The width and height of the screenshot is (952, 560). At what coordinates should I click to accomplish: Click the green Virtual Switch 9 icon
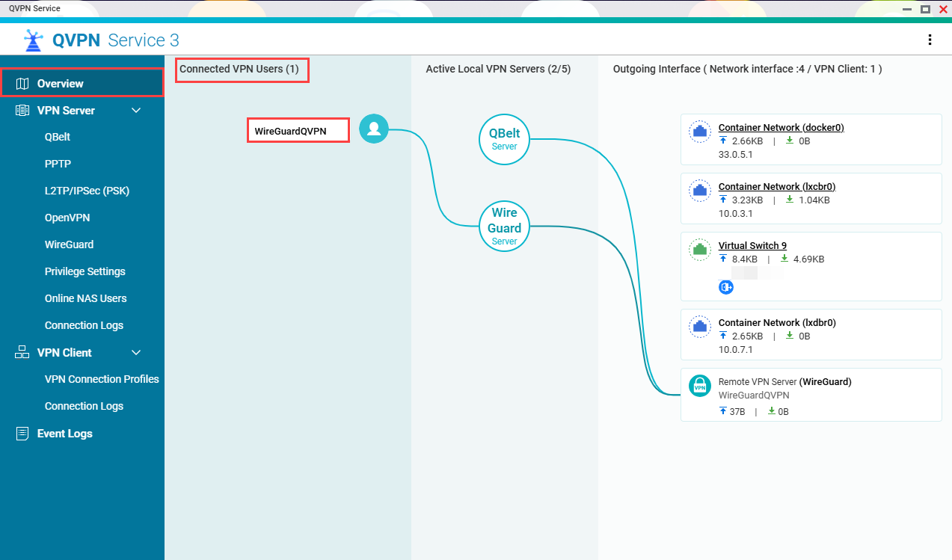[699, 249]
